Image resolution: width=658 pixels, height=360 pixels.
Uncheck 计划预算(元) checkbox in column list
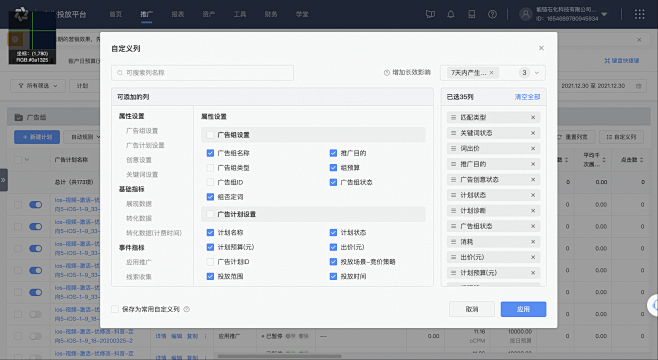[210, 247]
